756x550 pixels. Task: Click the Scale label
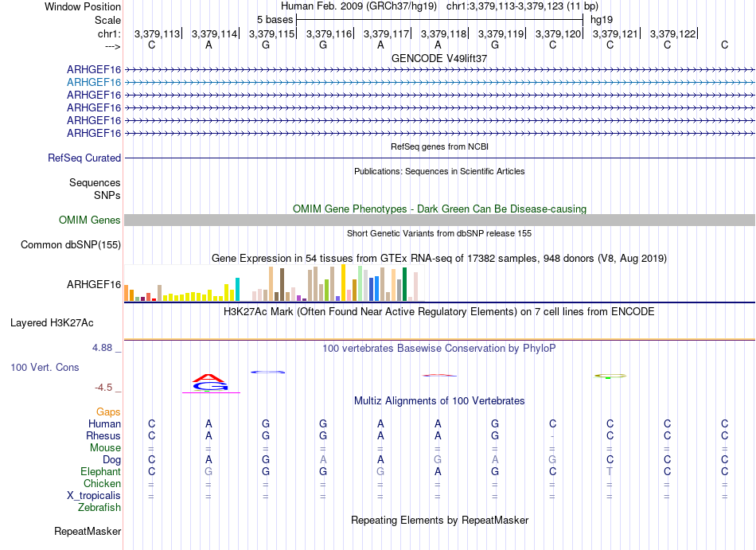107,20
